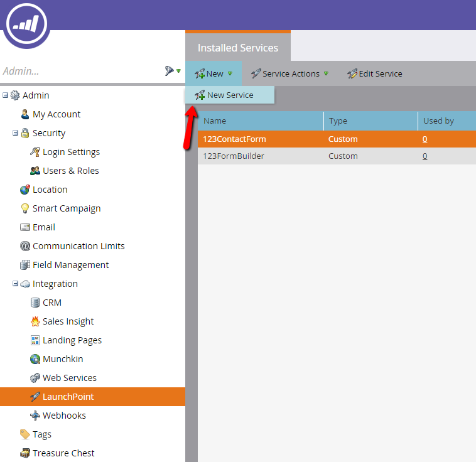476x462 pixels.
Task: Click the My Account person icon
Action: point(25,114)
